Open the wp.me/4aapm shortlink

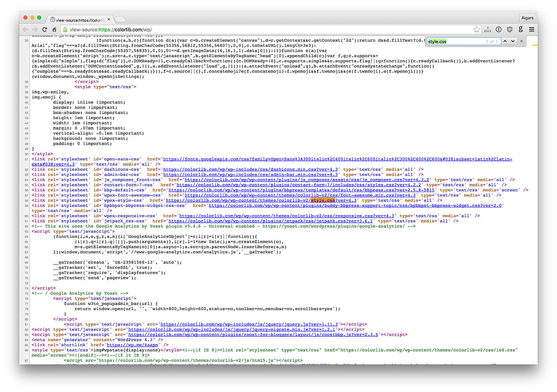[x=132, y=345]
